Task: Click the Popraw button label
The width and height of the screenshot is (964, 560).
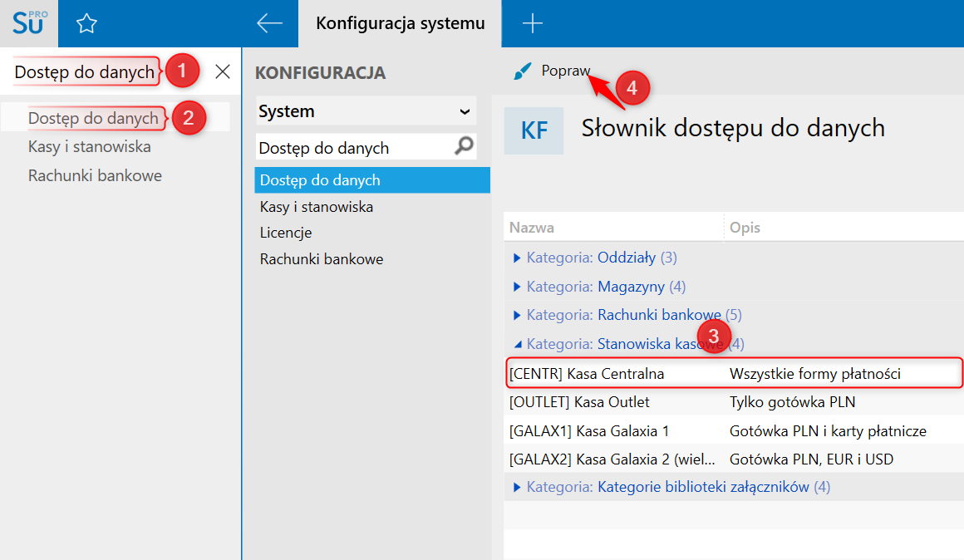Action: [x=565, y=71]
